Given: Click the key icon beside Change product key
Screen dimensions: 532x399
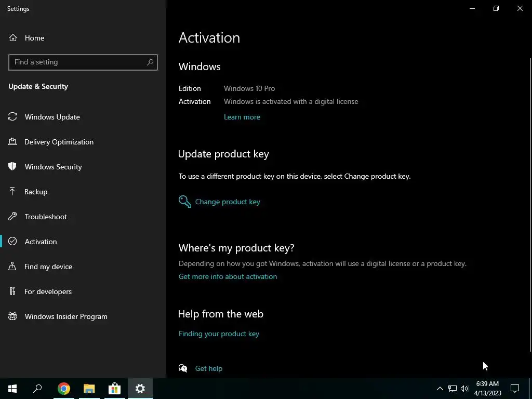Looking at the screenshot, I should [185, 202].
